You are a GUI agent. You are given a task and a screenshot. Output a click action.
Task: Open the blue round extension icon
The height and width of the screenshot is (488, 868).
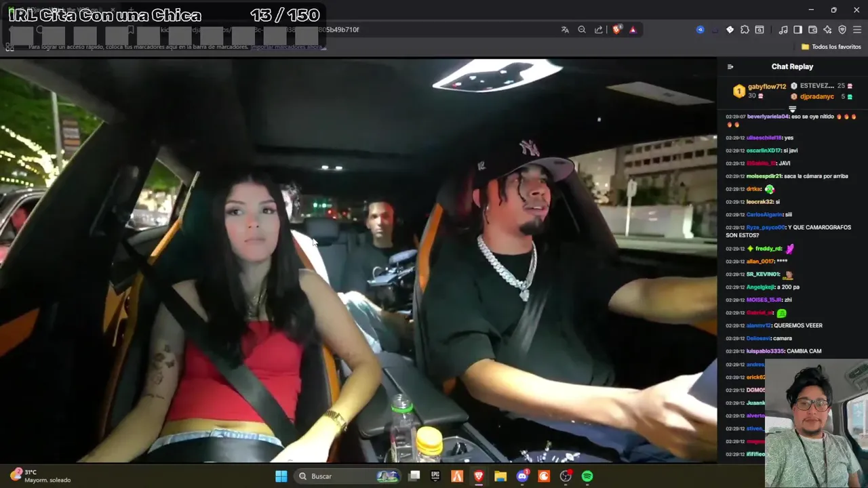coord(701,30)
